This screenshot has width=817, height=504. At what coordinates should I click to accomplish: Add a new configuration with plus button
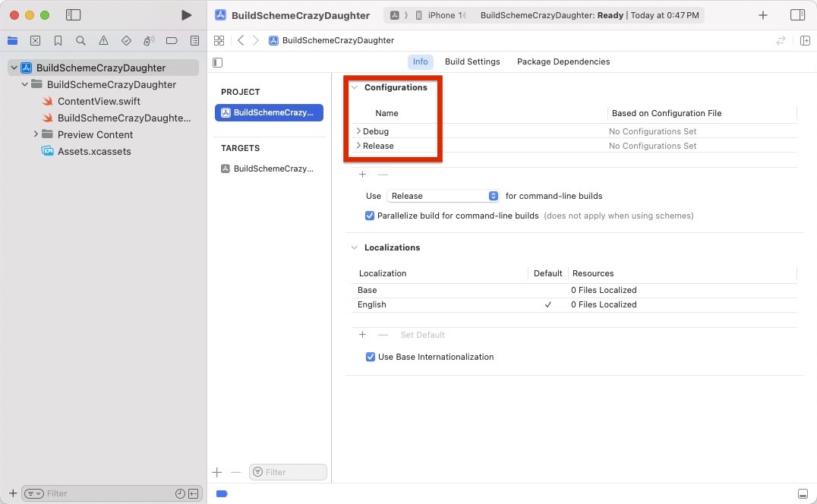pos(362,175)
